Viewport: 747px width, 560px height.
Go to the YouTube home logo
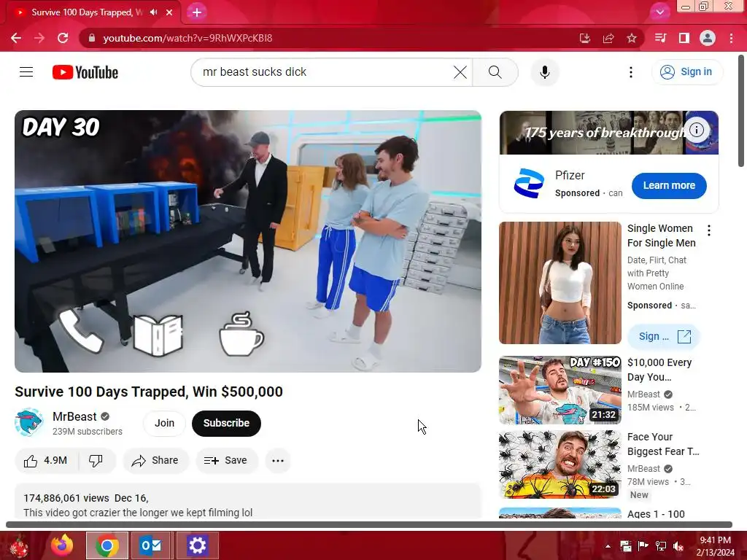coord(85,72)
